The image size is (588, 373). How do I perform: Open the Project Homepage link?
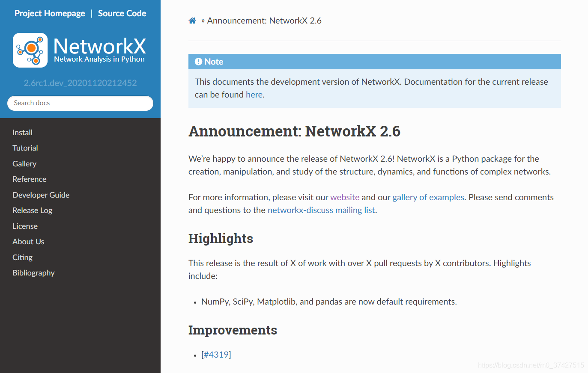click(50, 13)
